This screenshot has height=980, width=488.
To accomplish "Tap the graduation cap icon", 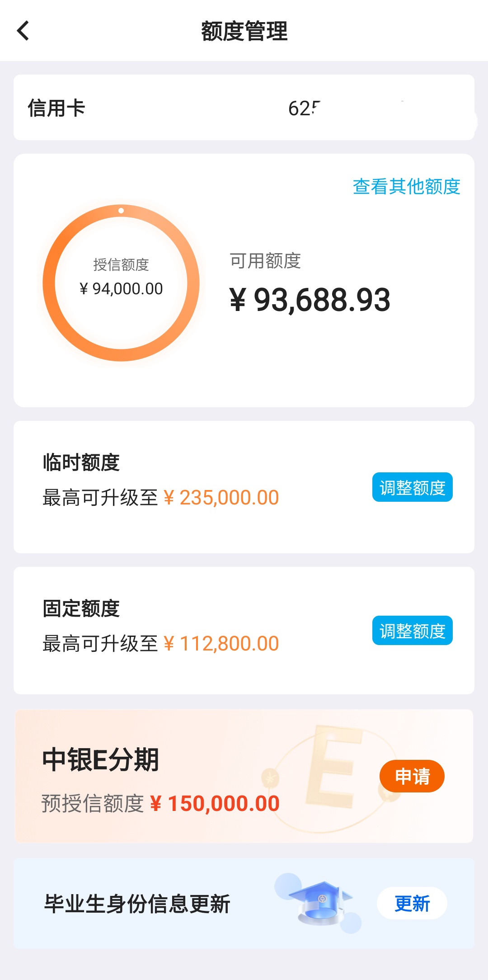I will pyautogui.click(x=320, y=903).
